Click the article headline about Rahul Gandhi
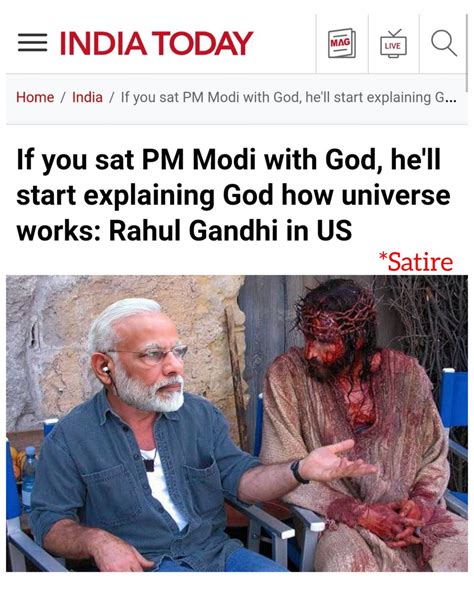The width and height of the screenshot is (474, 592). coord(233,195)
